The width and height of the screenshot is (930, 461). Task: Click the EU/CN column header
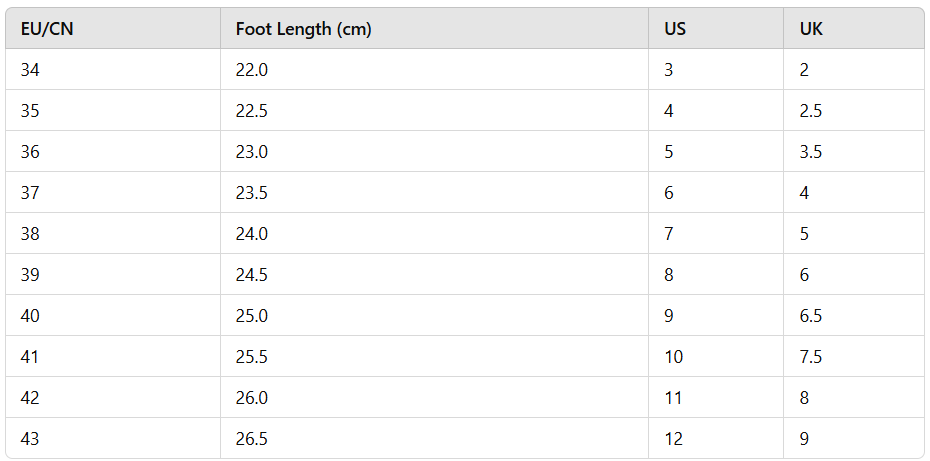47,29
